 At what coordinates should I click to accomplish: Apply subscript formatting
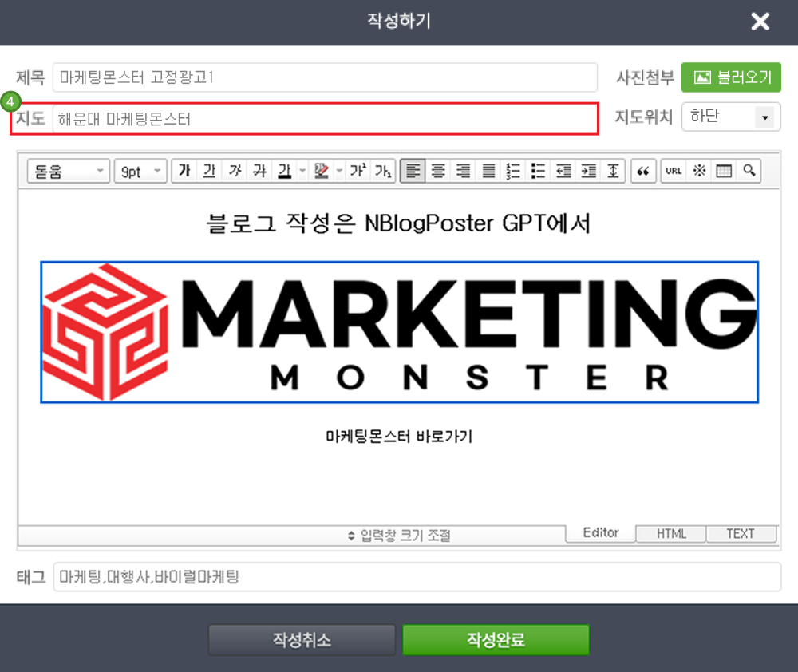[383, 171]
